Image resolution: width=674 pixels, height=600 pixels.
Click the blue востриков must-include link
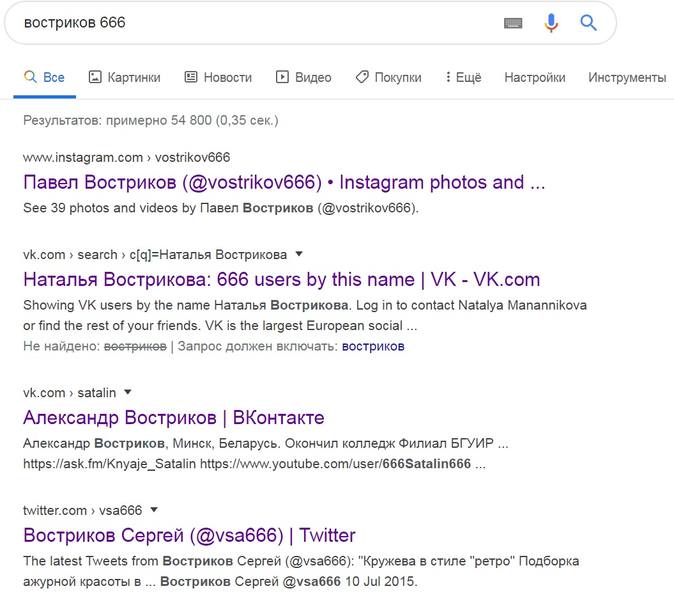[x=373, y=346]
